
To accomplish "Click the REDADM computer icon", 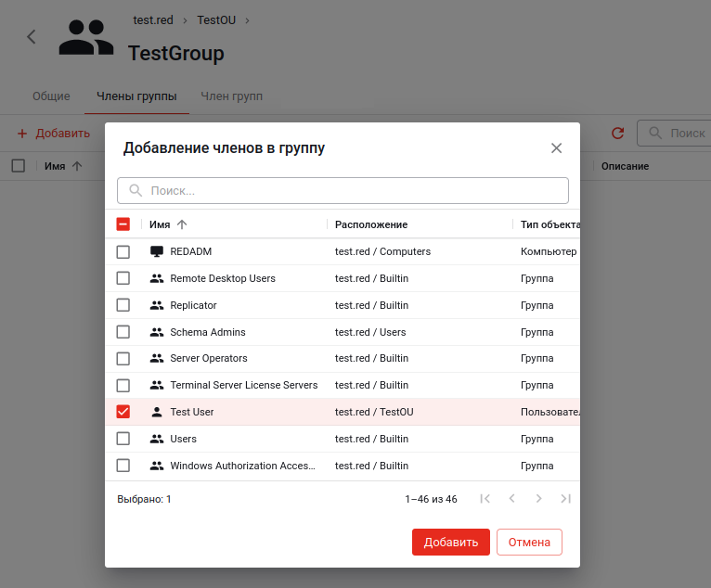I will 156,251.
